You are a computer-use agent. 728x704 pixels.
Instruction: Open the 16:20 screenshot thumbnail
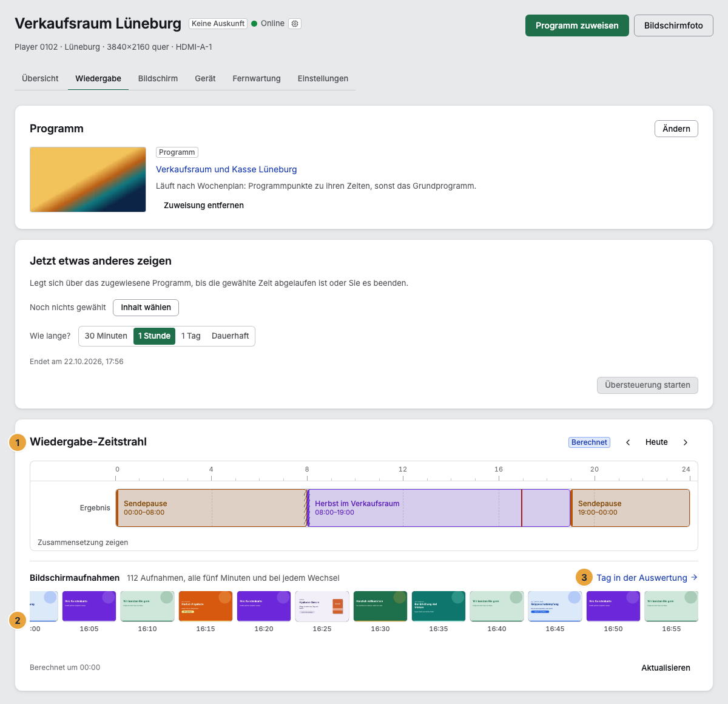pos(264,606)
